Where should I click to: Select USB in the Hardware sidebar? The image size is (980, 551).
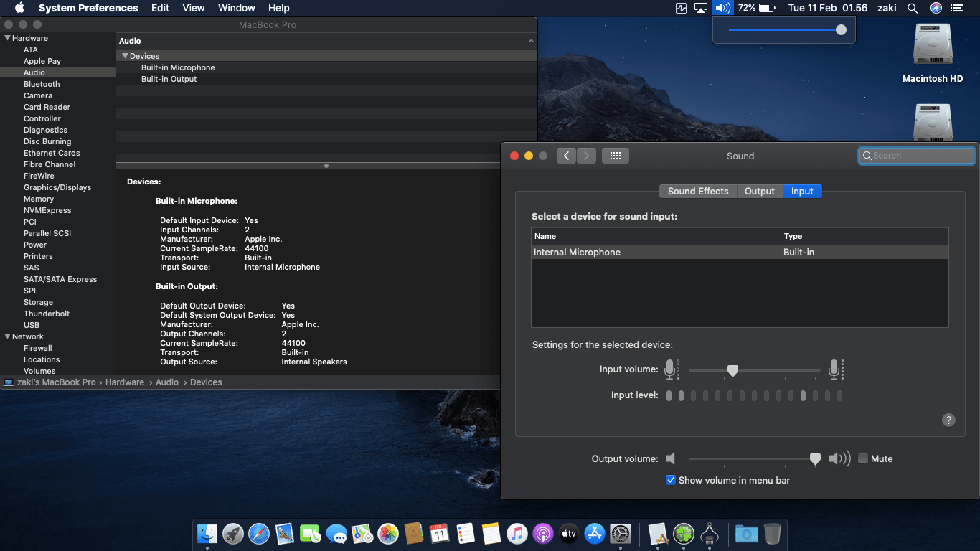pos(32,325)
